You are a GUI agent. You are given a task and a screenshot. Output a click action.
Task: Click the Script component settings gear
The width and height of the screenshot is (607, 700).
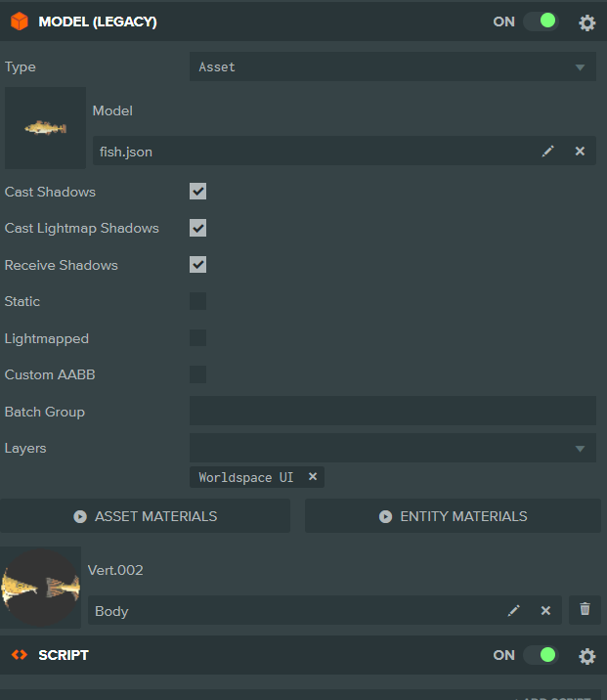tap(586, 656)
